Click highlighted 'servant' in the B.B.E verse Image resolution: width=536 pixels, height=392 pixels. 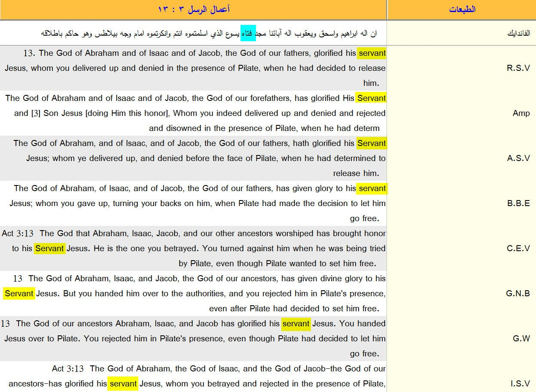pyautogui.click(x=372, y=188)
